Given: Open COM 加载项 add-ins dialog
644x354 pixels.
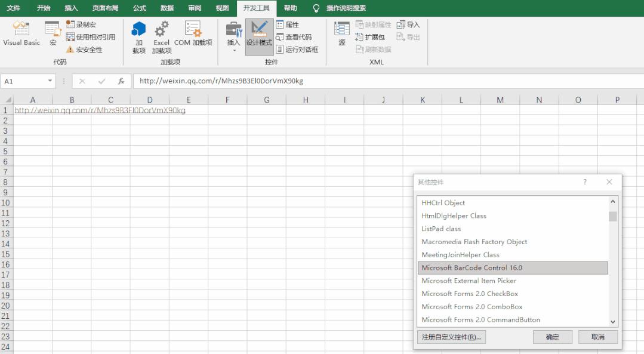Looking at the screenshot, I should (193, 33).
